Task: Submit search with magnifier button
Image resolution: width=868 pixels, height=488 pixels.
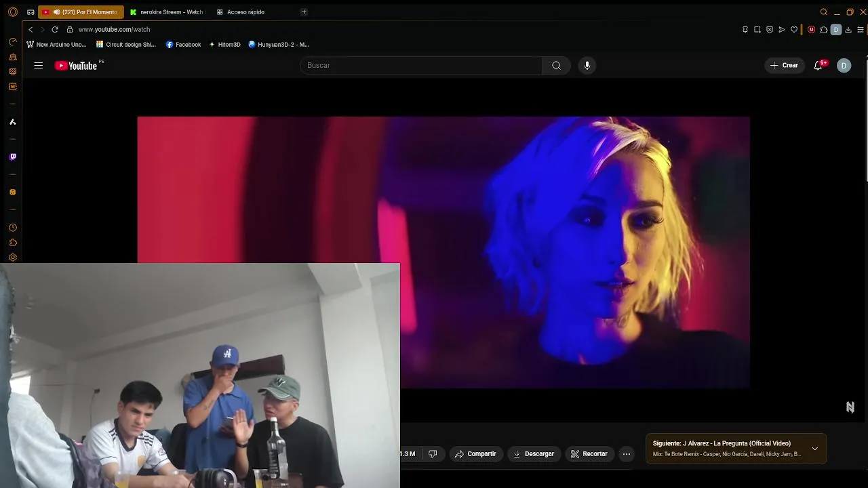Action: coord(556,66)
